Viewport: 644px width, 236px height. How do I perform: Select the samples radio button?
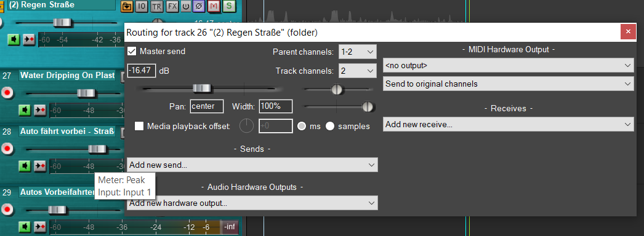(x=330, y=126)
